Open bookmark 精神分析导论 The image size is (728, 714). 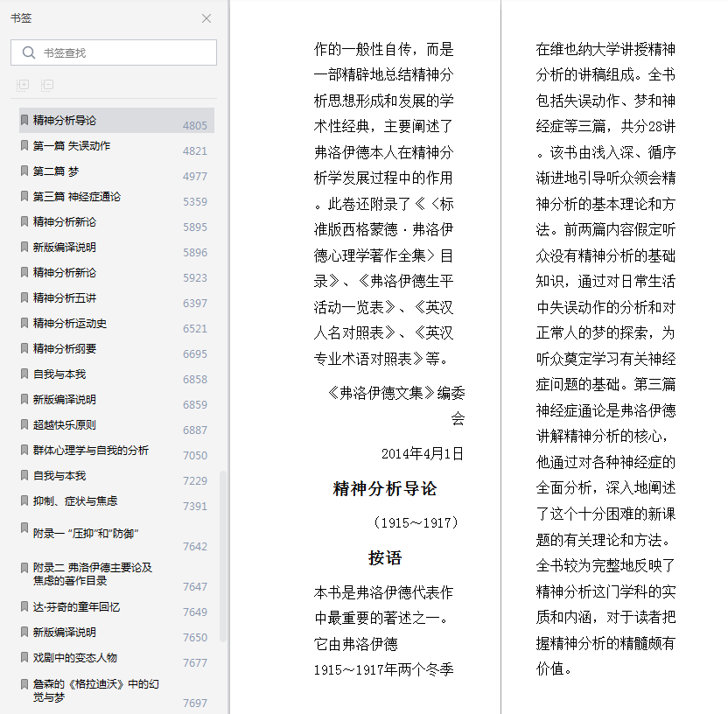pos(116,121)
